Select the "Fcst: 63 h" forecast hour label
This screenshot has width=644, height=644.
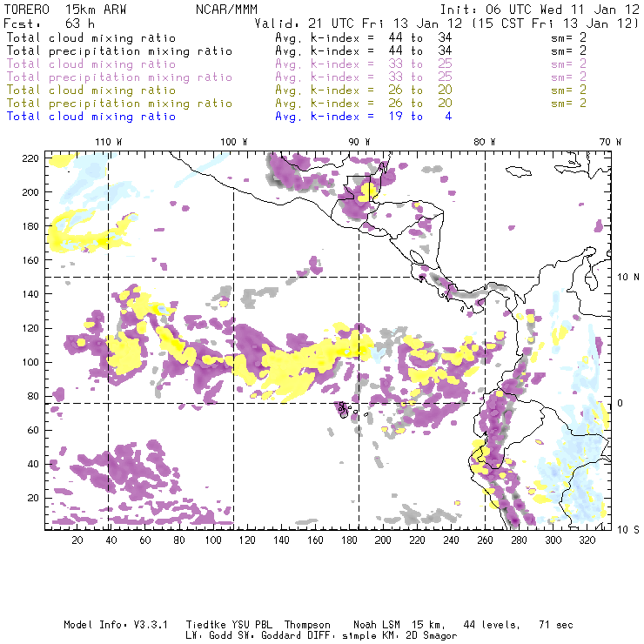(x=49, y=23)
